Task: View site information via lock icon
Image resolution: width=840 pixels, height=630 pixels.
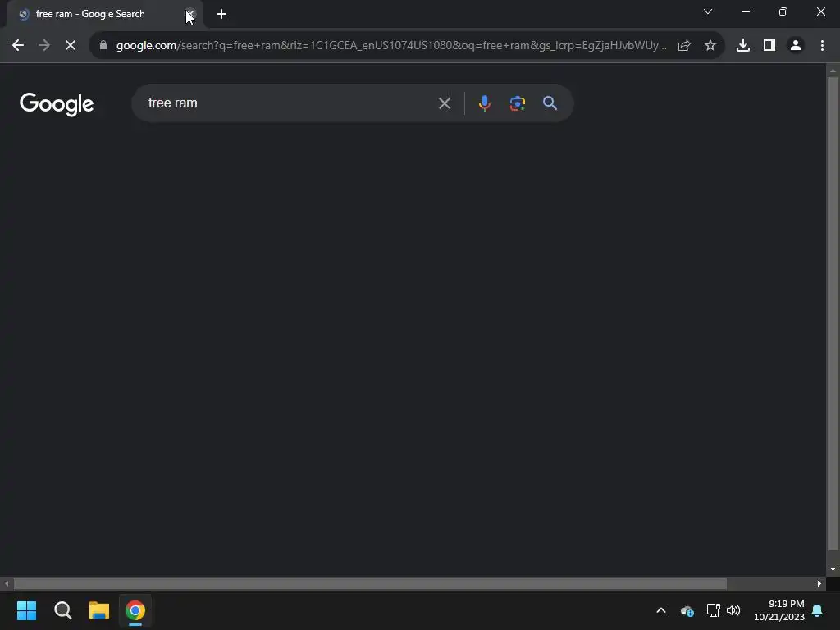Action: point(103,46)
